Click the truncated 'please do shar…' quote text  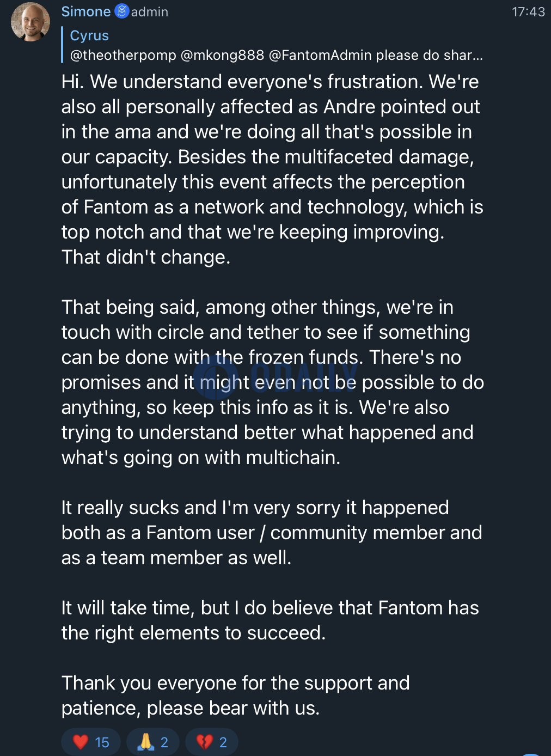[x=429, y=55]
